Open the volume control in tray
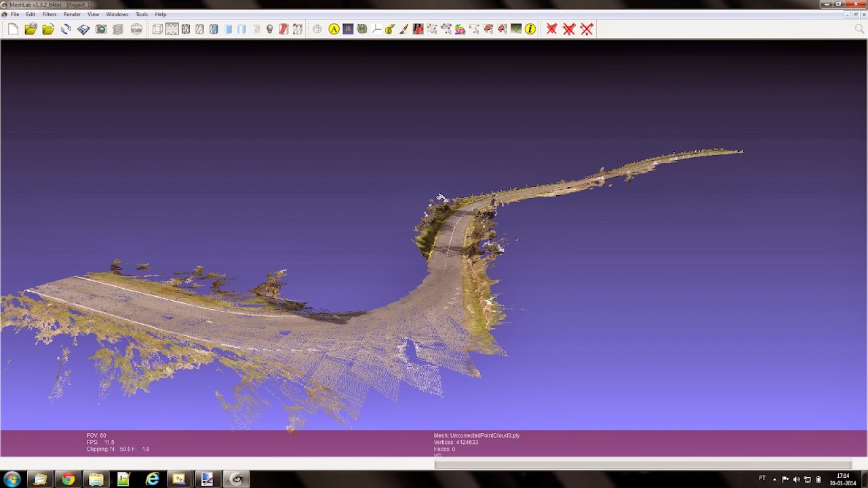 (796, 479)
